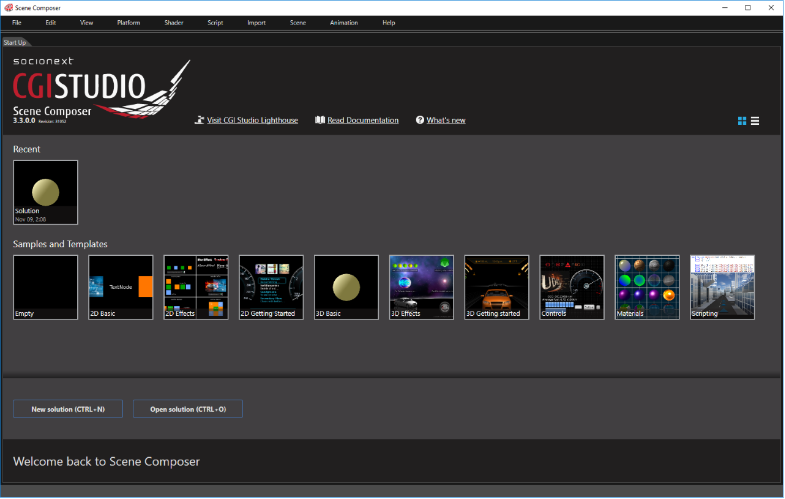Select the Start Up tab
785x499 pixels.
15,43
